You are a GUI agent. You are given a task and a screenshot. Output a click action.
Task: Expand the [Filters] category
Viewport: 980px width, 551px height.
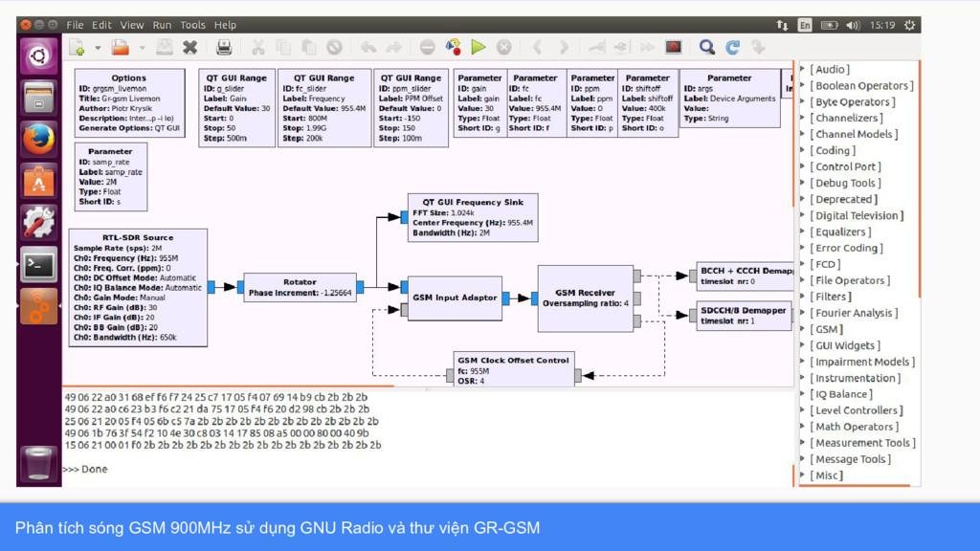click(x=803, y=297)
